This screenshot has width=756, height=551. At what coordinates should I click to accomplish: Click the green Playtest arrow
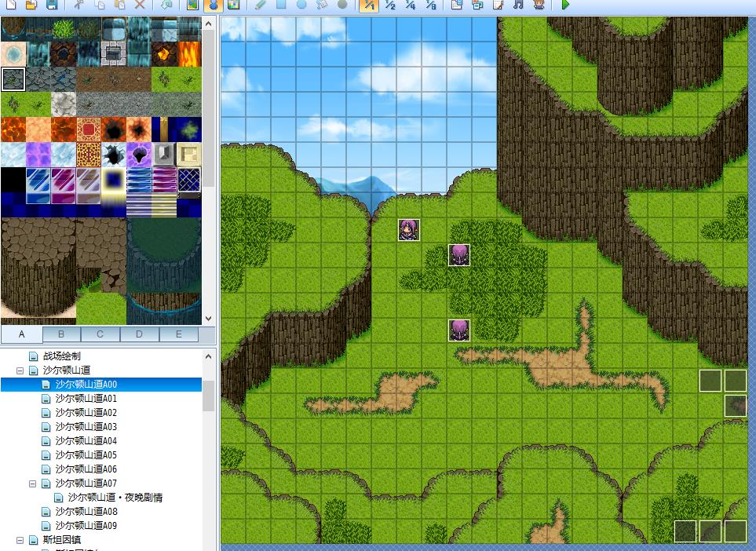[565, 5]
